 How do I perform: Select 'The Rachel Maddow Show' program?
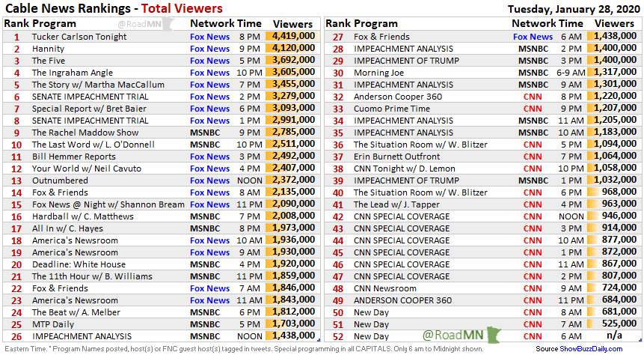85,133
